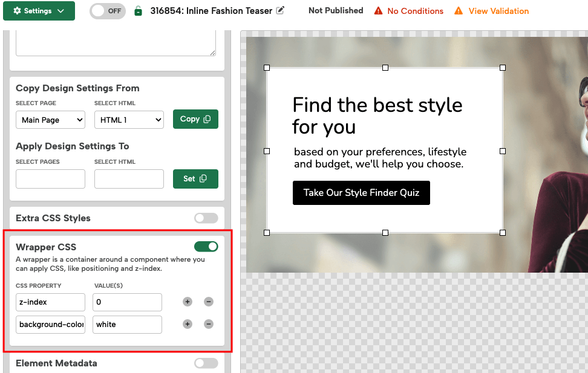Image resolution: width=588 pixels, height=373 pixels.
Task: Add a row after background-color property
Action: pyautogui.click(x=188, y=324)
